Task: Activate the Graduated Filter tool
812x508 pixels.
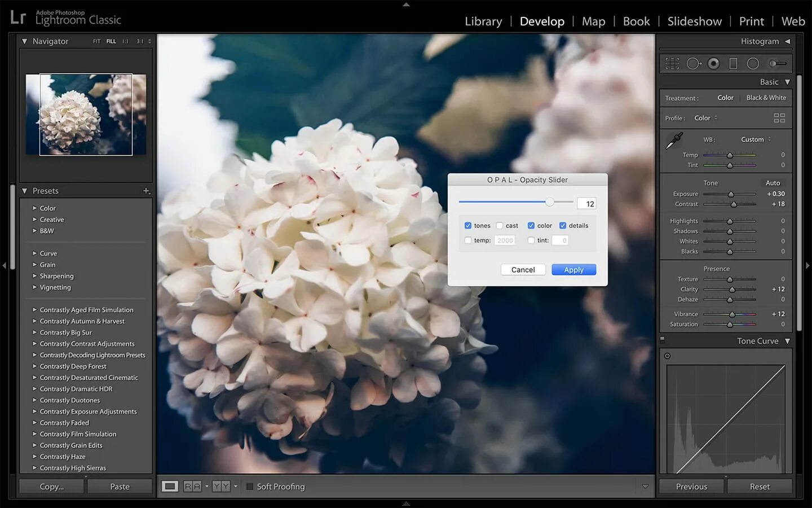Action: pyautogui.click(x=733, y=63)
